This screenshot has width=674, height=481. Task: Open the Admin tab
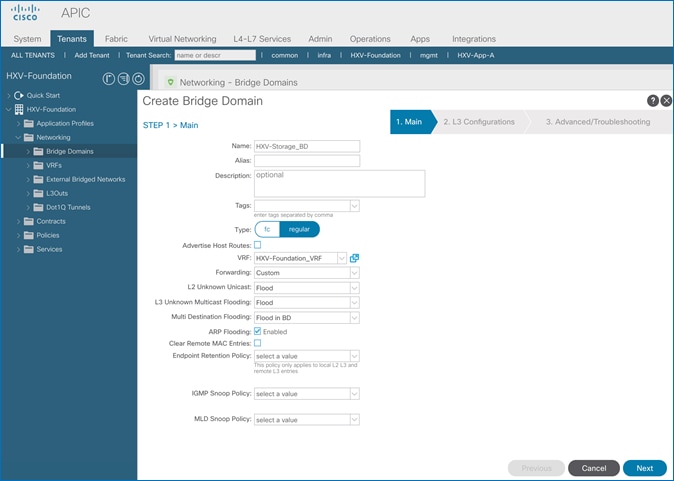click(x=320, y=39)
